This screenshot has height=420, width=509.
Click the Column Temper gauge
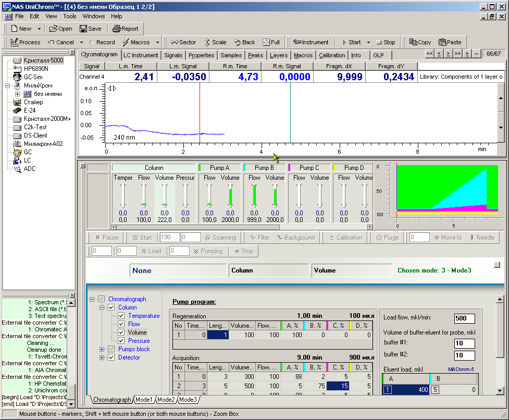pyautogui.click(x=123, y=195)
